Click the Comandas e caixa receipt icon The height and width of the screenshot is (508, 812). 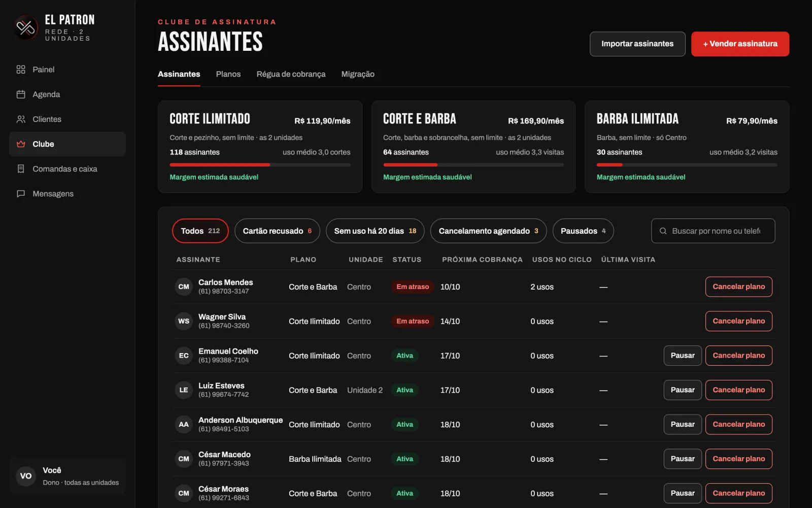coord(21,169)
